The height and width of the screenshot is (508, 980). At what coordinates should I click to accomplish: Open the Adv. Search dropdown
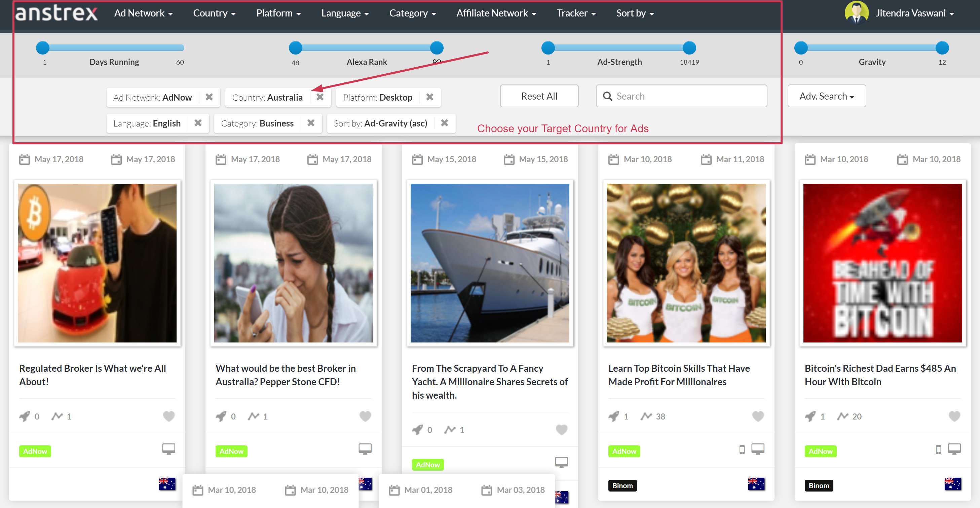[827, 96]
